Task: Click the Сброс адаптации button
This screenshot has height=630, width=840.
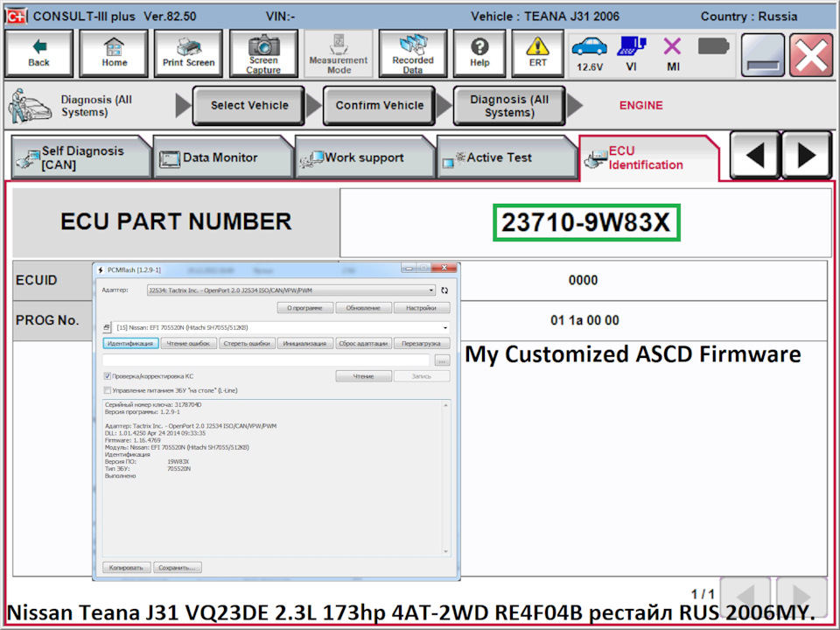Action: [363, 343]
